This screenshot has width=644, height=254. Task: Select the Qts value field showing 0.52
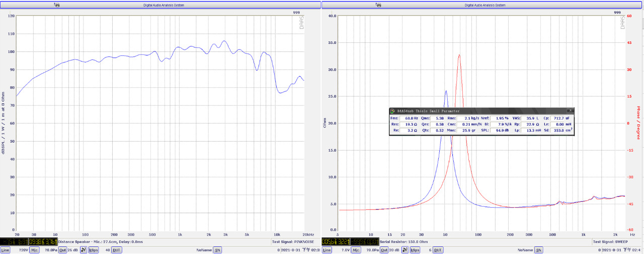click(436, 130)
